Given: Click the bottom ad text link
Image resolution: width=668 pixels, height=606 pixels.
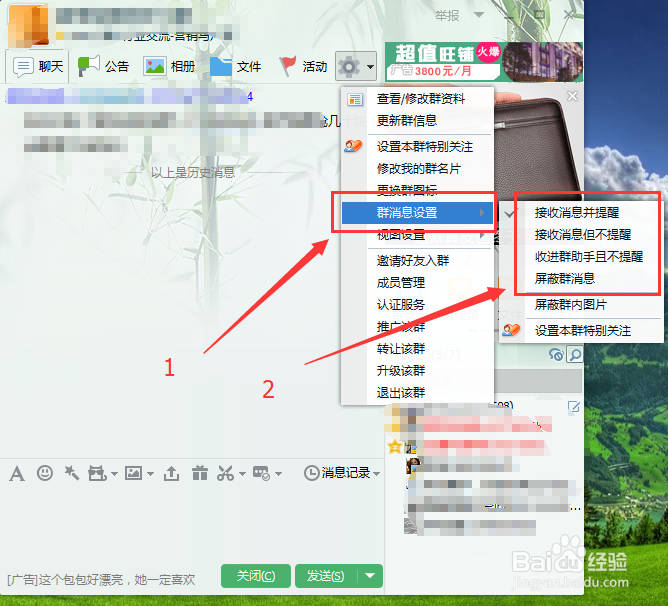Looking at the screenshot, I should 101,580.
